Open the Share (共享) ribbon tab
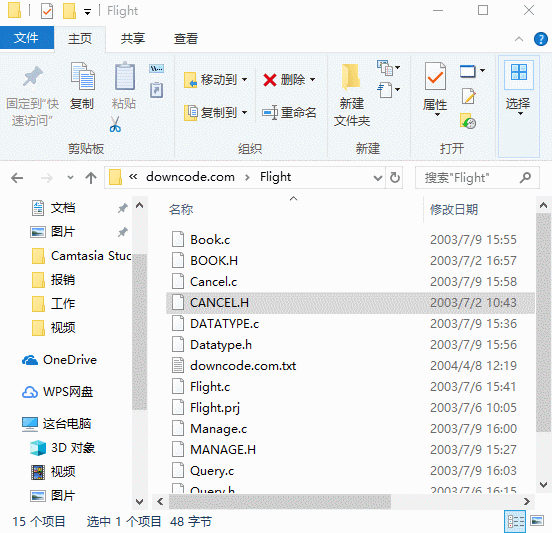The height and width of the screenshot is (533, 552). click(133, 38)
